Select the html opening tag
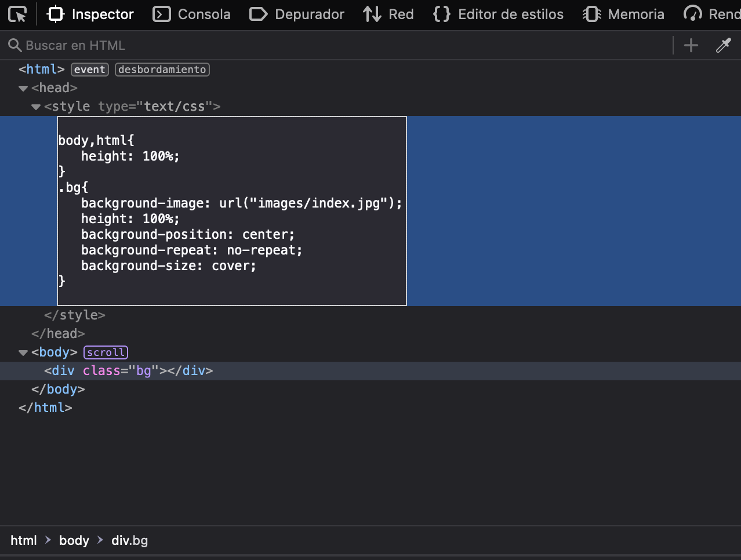Viewport: 741px width, 560px height. [x=42, y=69]
